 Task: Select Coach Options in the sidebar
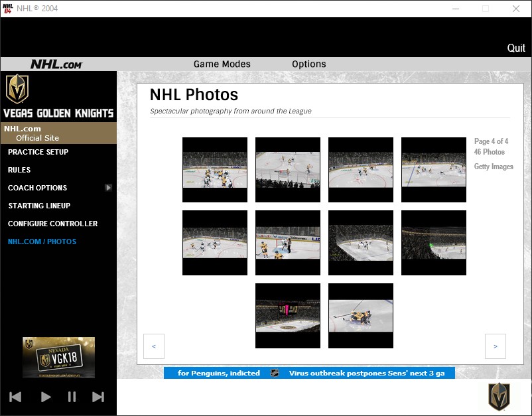coord(37,188)
